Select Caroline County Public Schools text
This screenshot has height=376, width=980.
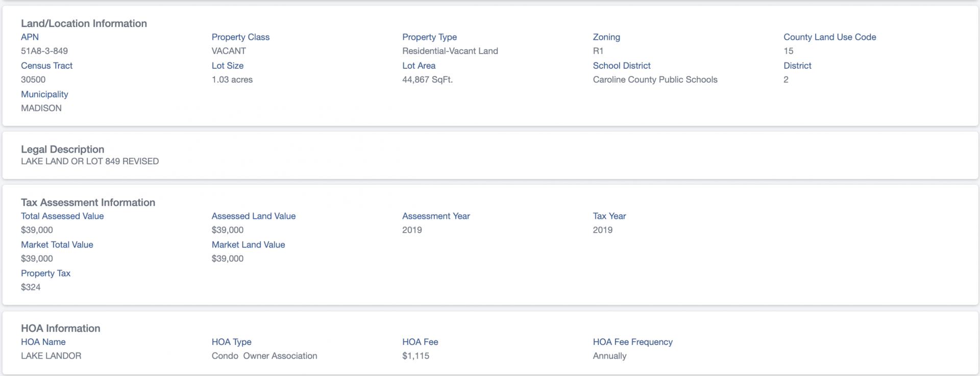[x=655, y=80]
